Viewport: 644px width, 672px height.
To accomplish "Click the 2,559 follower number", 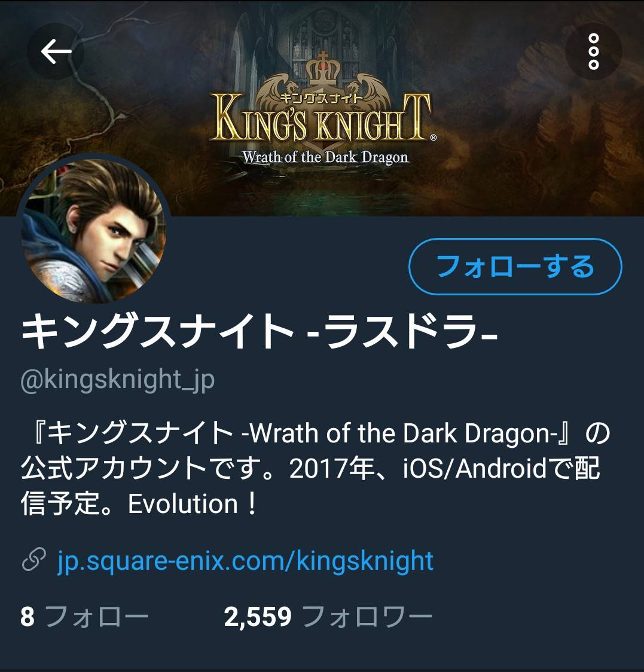I will tap(258, 617).
